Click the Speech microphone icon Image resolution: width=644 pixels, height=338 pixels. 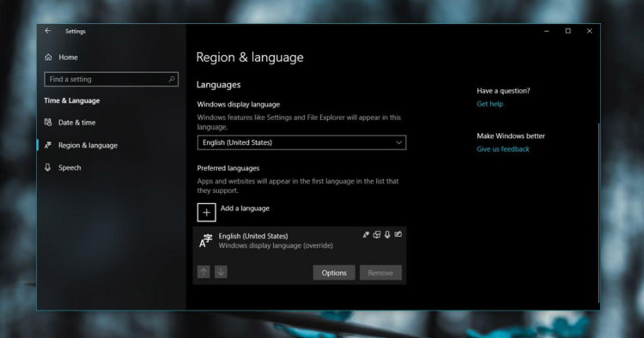(48, 167)
